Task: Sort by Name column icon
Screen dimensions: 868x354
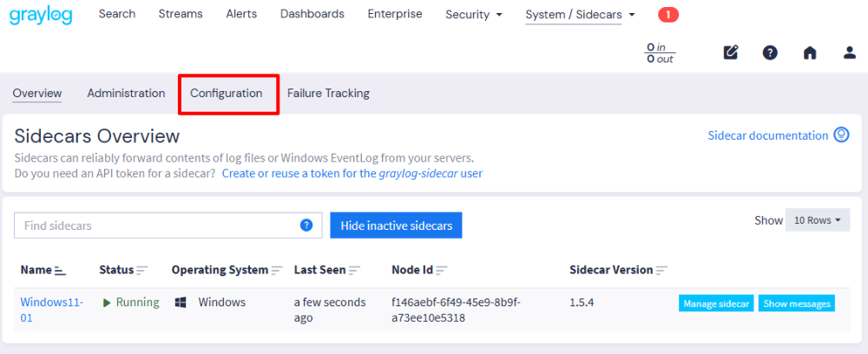Action: click(x=61, y=271)
